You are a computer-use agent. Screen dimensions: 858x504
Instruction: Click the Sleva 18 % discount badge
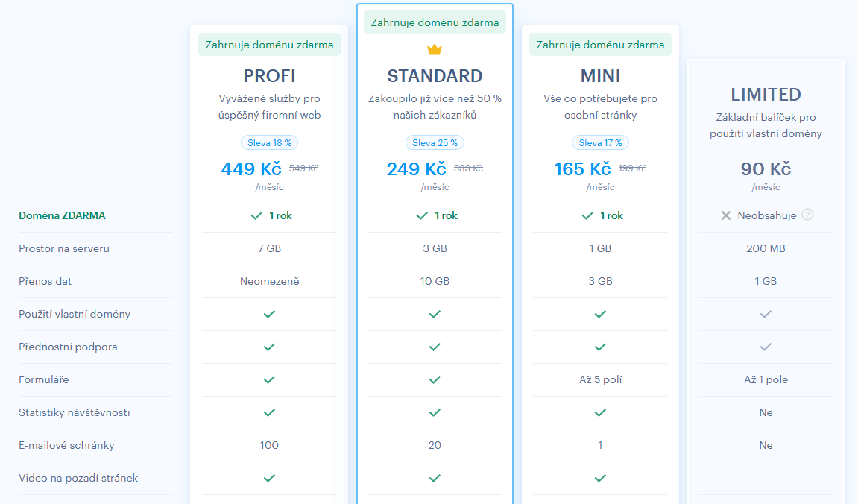click(x=269, y=142)
